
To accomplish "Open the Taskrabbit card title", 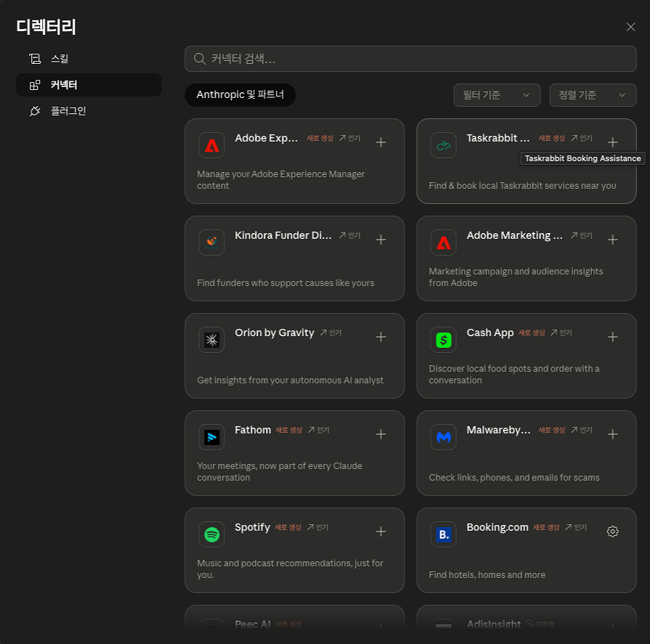I will point(498,138).
